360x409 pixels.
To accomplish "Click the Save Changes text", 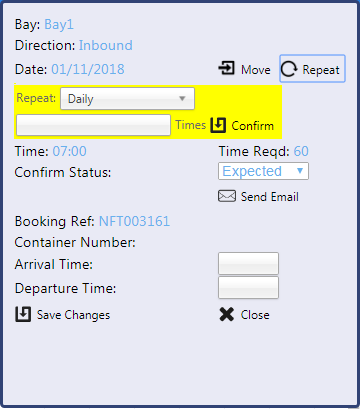I will [73, 315].
